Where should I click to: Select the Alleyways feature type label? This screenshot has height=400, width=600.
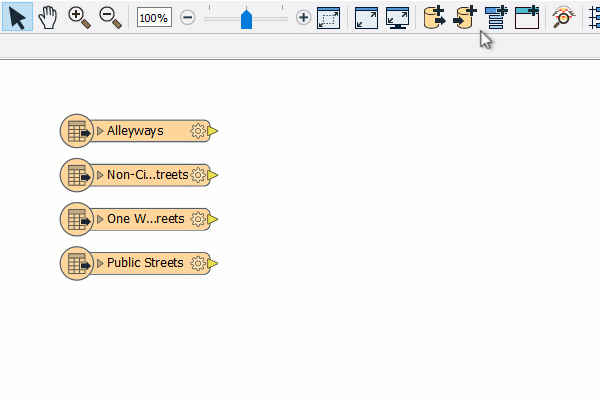[135, 131]
